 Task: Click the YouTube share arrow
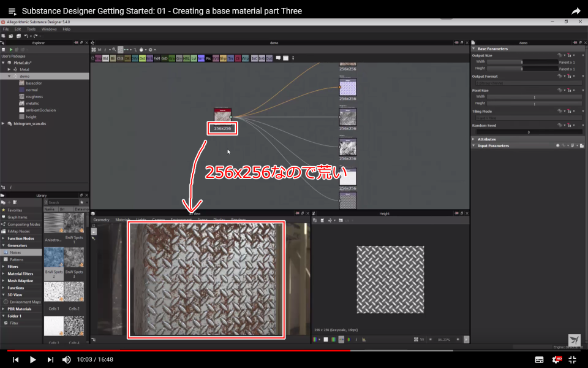(576, 11)
